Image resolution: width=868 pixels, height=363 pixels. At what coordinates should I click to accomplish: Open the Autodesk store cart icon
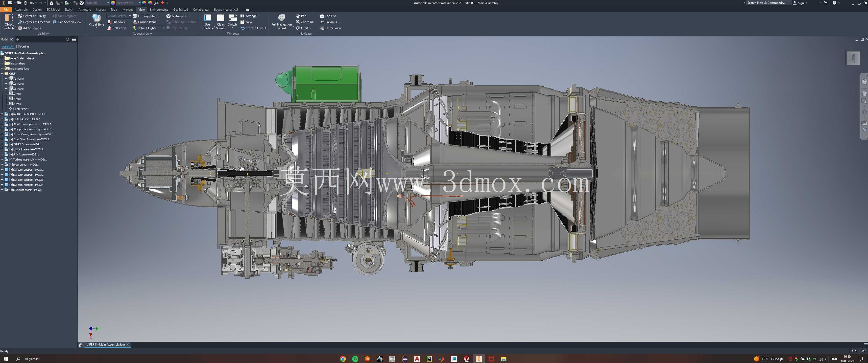point(826,3)
